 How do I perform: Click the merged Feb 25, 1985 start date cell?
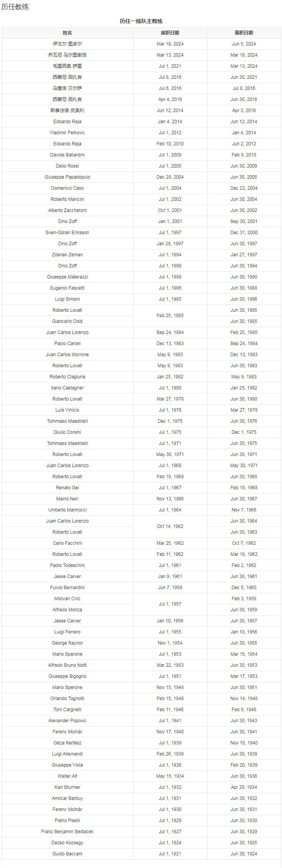click(x=170, y=316)
